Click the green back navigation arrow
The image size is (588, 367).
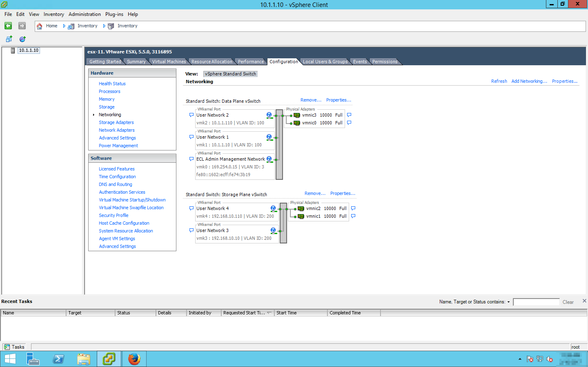(8, 26)
